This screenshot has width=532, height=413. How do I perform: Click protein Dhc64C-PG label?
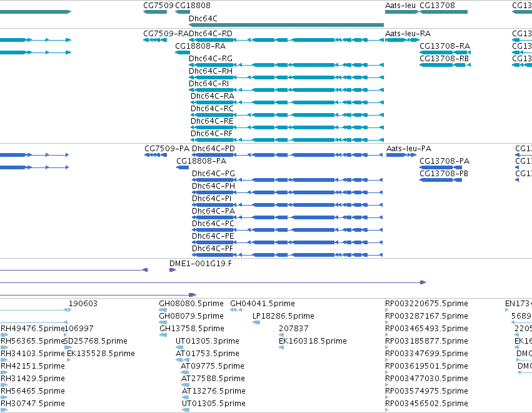tap(213, 174)
